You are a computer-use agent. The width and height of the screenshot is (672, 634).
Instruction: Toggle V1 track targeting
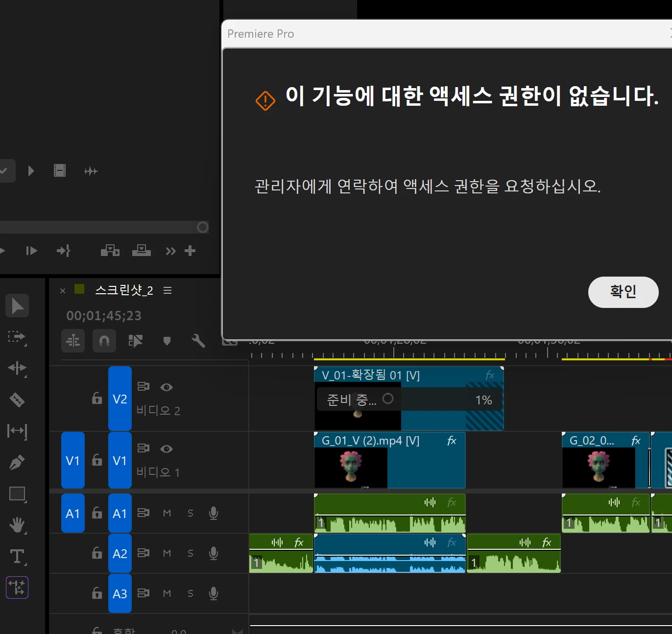click(120, 460)
